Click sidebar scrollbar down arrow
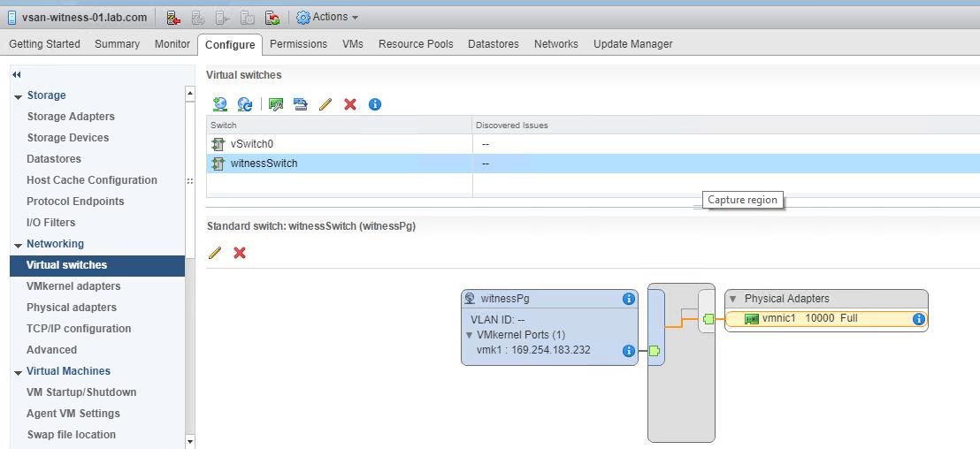The image size is (980, 449). pos(190,442)
